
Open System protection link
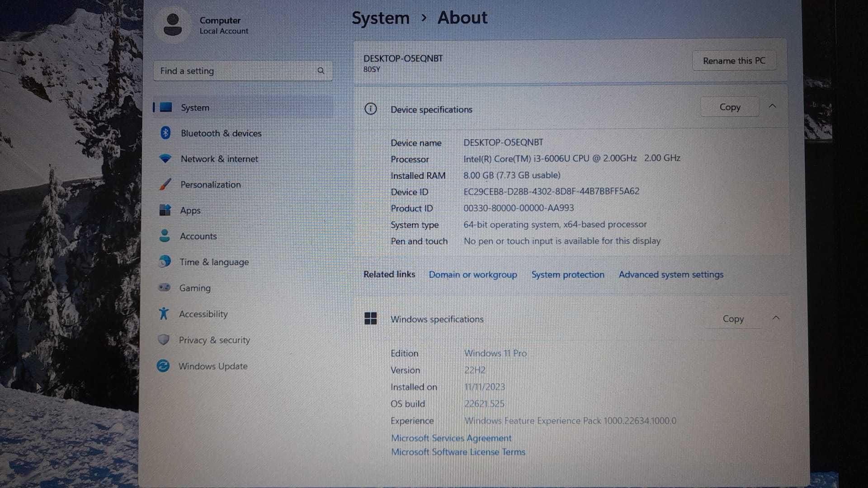click(x=568, y=274)
